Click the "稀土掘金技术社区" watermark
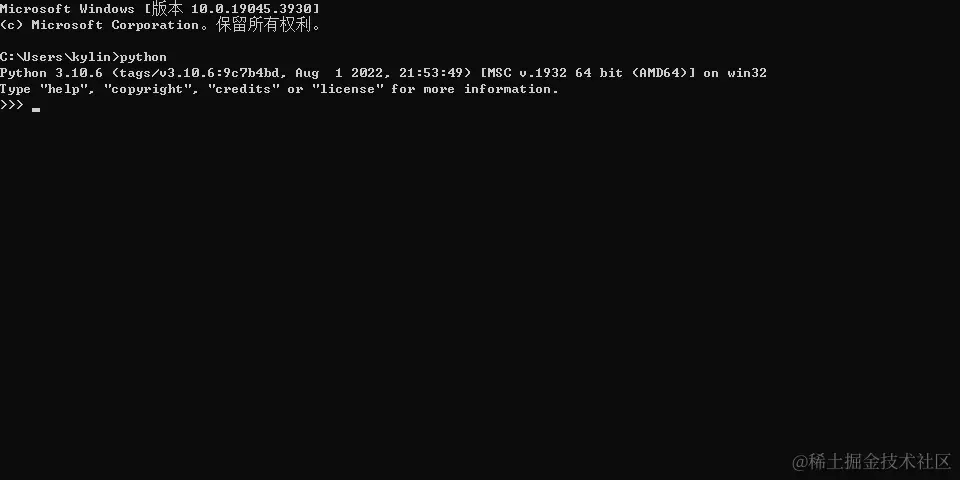The height and width of the screenshot is (480, 960). 879,462
